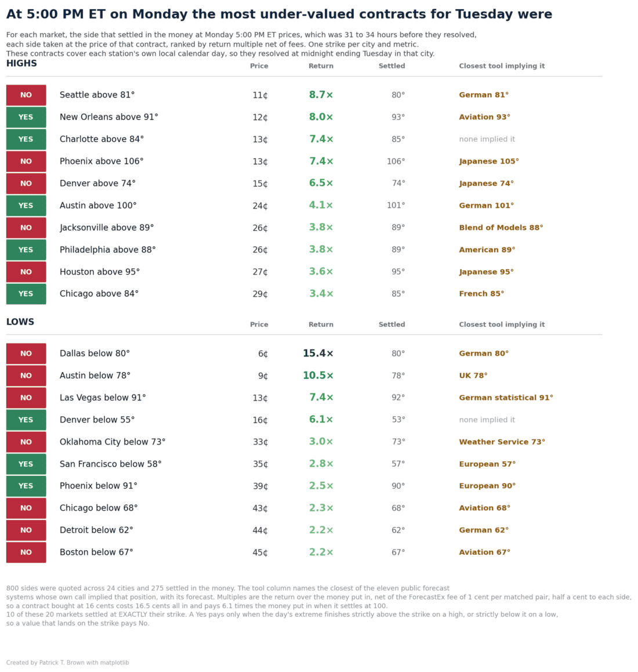Click the 8.7× return value for Seattle
Image resolution: width=638 pixels, height=672 pixels.
click(x=321, y=95)
